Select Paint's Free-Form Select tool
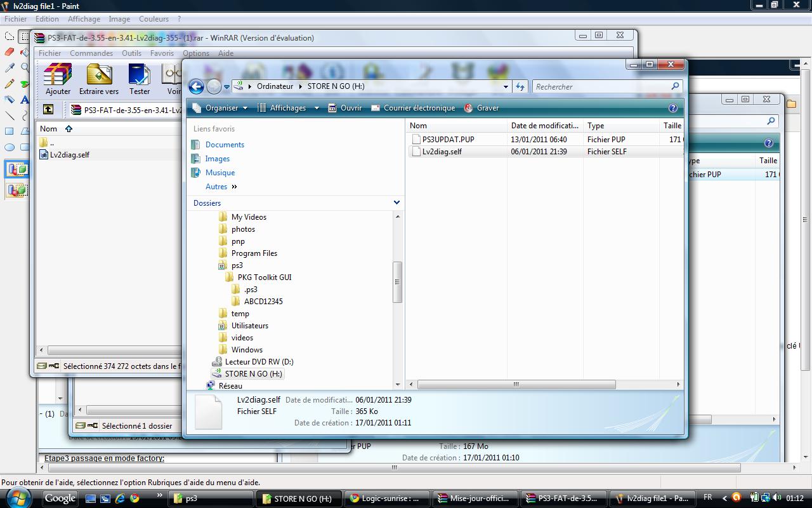Image resolution: width=812 pixels, height=508 pixels. click(x=10, y=36)
